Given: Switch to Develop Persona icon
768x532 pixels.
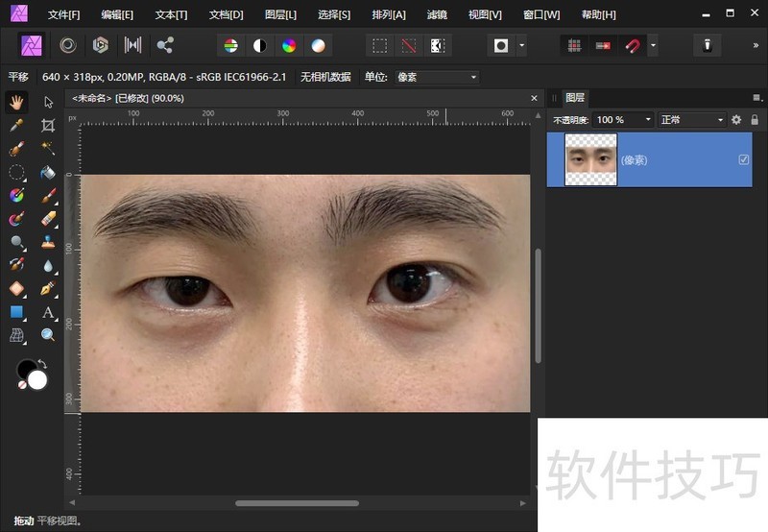Looking at the screenshot, I should pos(101,45).
